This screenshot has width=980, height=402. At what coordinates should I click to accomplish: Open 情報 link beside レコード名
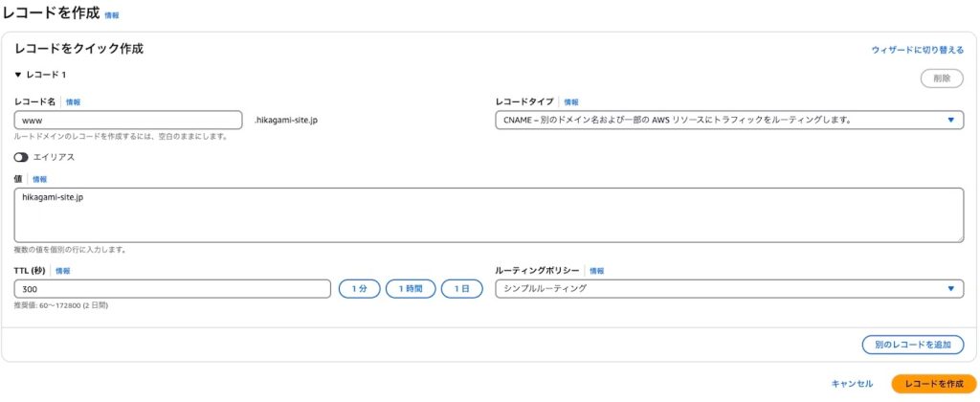click(74, 101)
